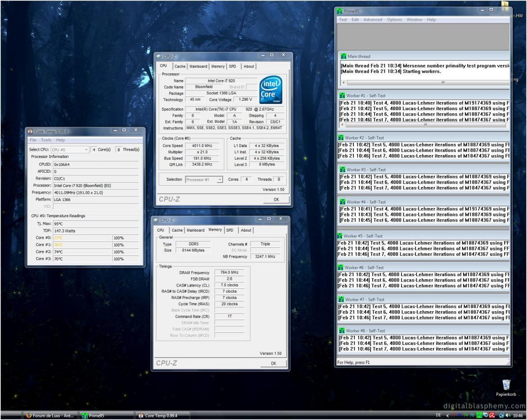Click the Core Temp tray temperature reading 70
This screenshot has width=527, height=420.
pos(472,416)
